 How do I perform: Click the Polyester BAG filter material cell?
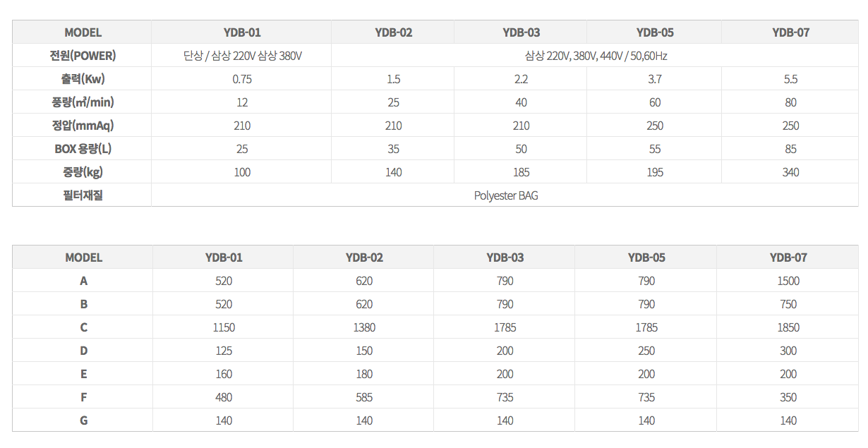505,195
